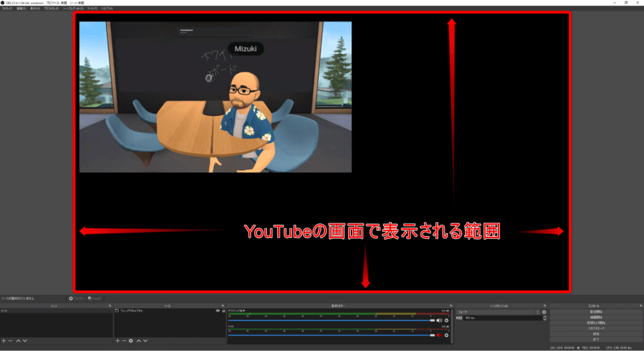Viewport: 644px width, 351px height.
Task: Unmute the mic red speaker icon
Action: [439, 335]
